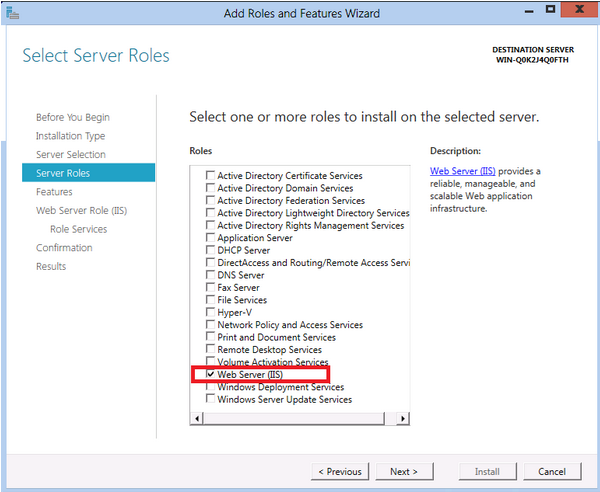This screenshot has height=492, width=600.
Task: Go to Before You Begin step
Action: pos(73,117)
